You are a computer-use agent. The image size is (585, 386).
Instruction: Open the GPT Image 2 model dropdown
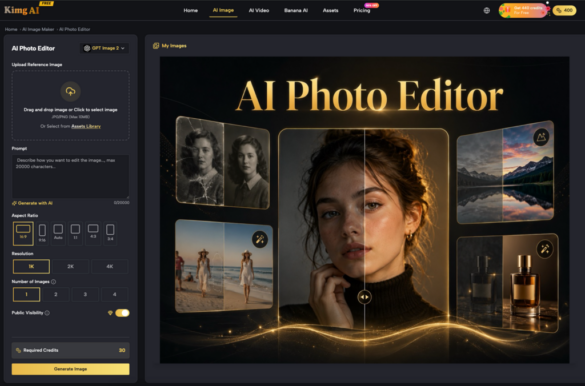(104, 48)
